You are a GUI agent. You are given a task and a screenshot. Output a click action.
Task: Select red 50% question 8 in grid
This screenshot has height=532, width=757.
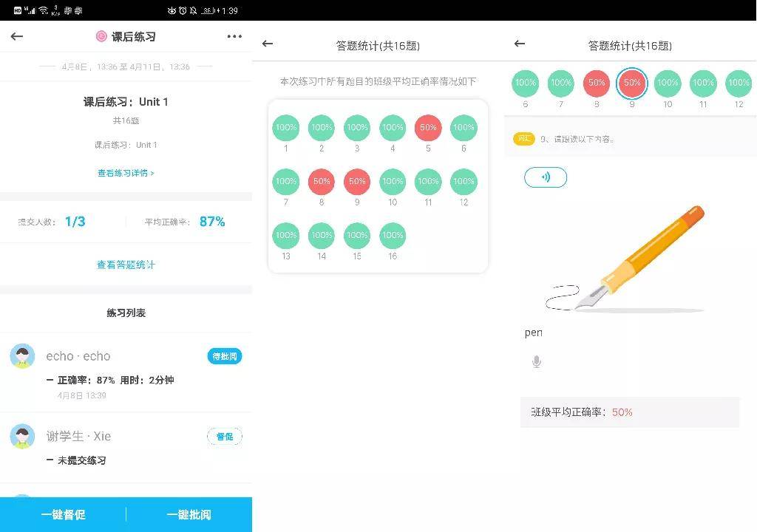coord(322,182)
